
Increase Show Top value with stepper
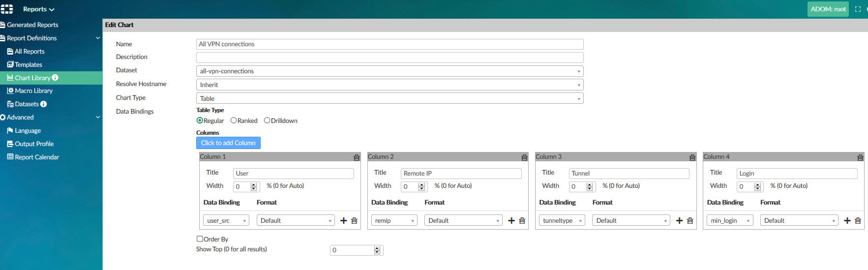(x=377, y=248)
